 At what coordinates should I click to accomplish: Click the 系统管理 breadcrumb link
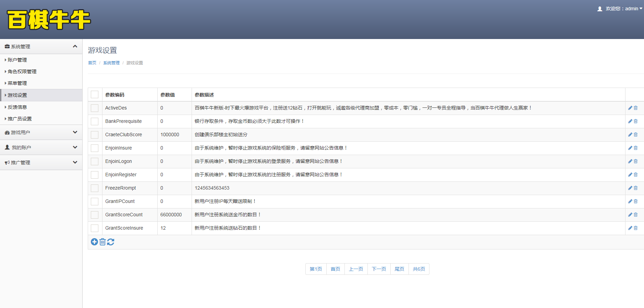111,63
